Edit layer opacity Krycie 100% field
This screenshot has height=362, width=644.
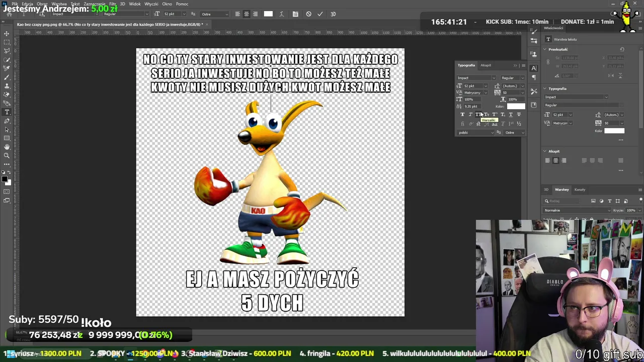(x=630, y=210)
